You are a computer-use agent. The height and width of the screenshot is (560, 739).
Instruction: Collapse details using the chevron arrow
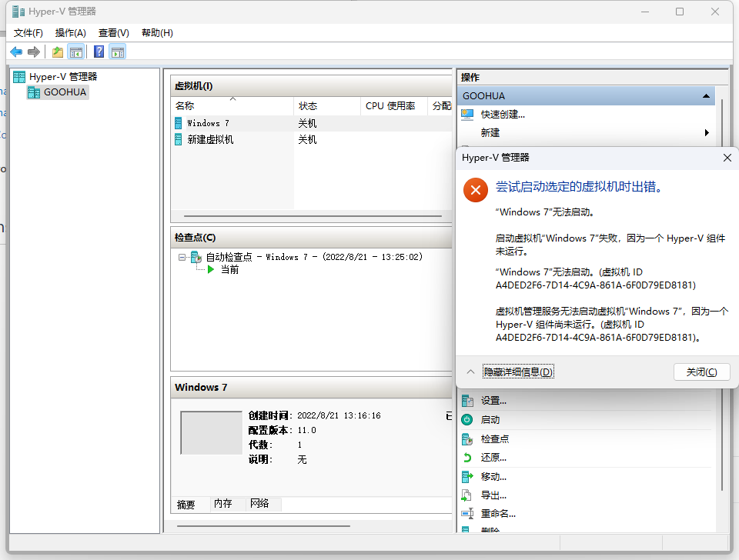pyautogui.click(x=470, y=372)
